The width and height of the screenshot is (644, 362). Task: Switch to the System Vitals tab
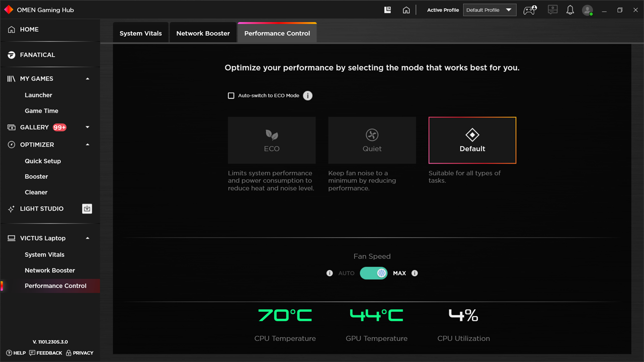141,33
